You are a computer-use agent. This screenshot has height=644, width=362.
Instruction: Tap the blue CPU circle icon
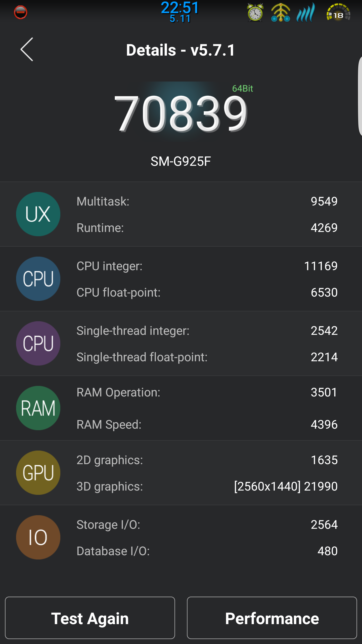(38, 279)
